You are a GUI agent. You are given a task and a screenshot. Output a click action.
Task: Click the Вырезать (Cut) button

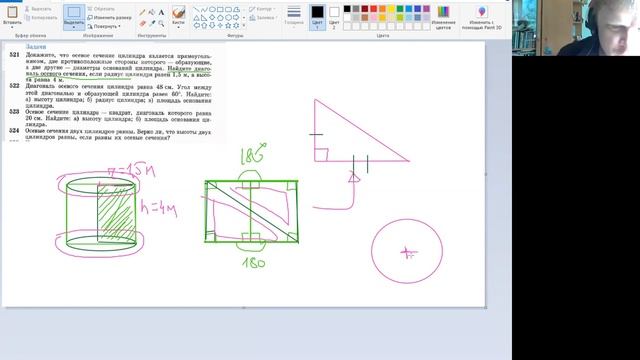click(x=38, y=9)
